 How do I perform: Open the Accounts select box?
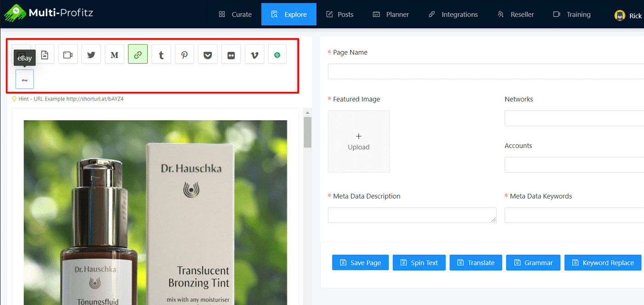coord(574,165)
